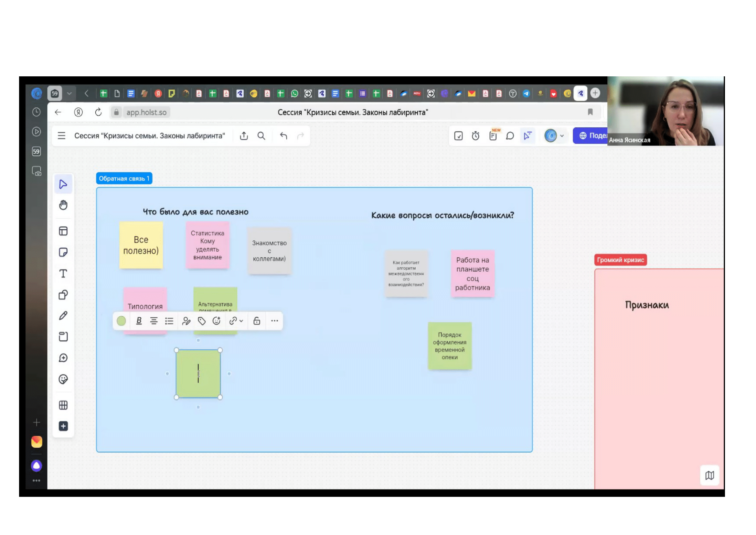The image size is (756, 535).
Task: Open the comments panel icon
Action: (510, 136)
